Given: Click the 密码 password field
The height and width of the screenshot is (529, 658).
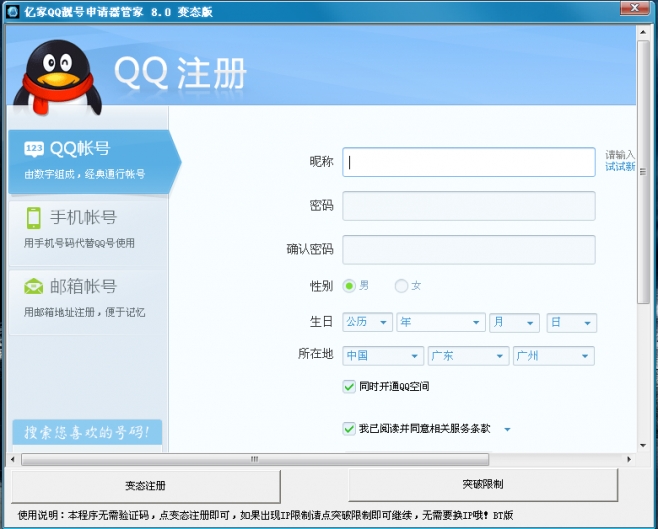Looking at the screenshot, I should tap(469, 206).
